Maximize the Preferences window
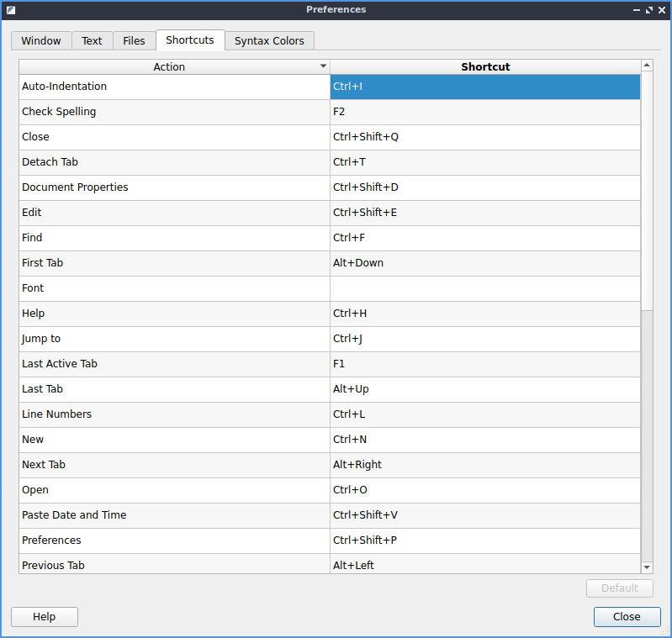672x638 pixels. coord(648,10)
